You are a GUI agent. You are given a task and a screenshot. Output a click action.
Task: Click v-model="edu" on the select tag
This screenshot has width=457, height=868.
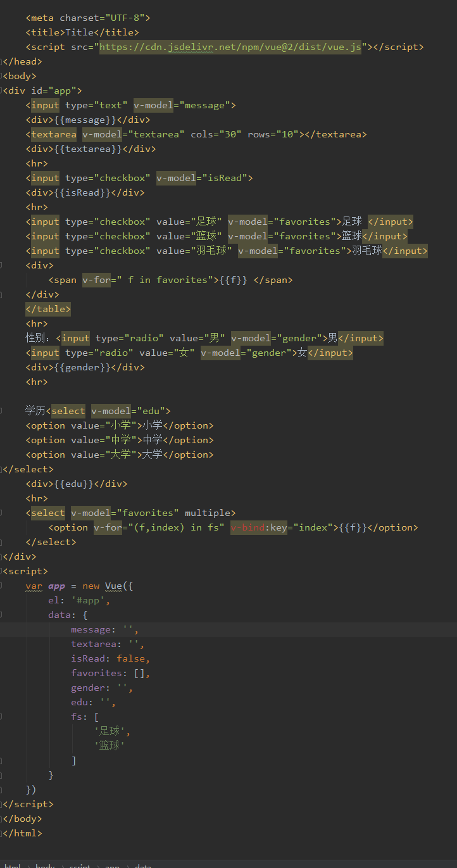(128, 411)
